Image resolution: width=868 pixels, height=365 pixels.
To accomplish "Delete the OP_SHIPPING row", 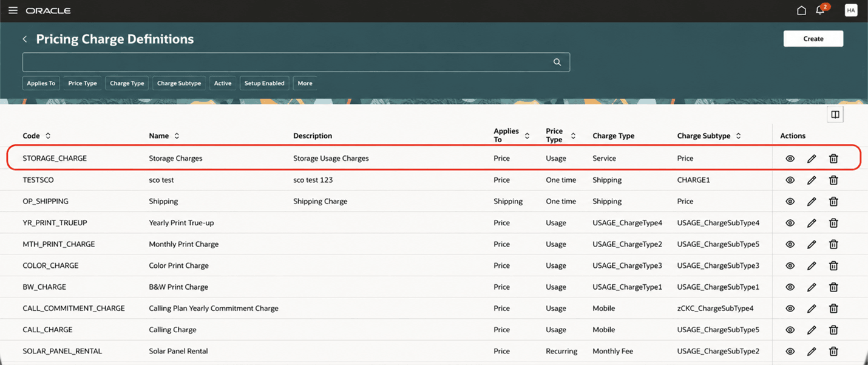I will (x=833, y=202).
